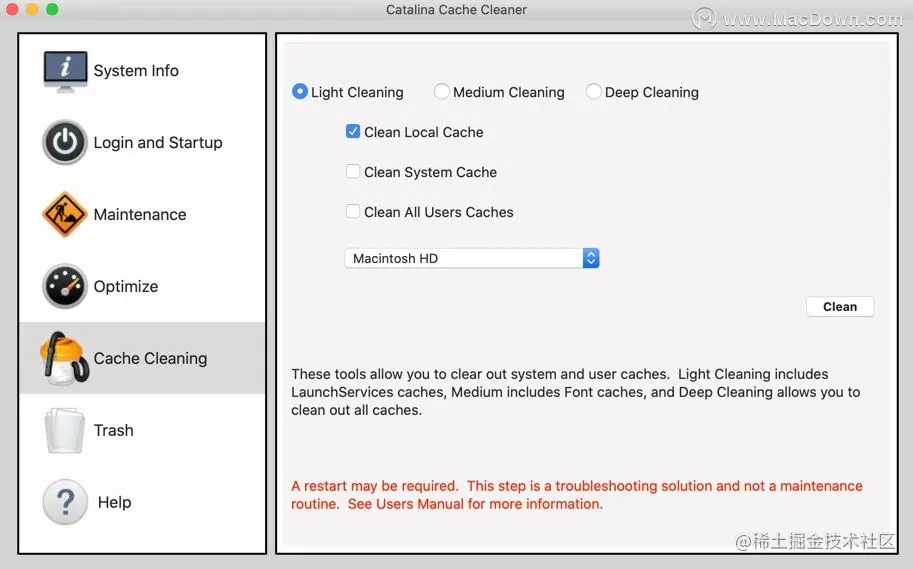The width and height of the screenshot is (913, 569).
Task: Open the Trash bin icon
Action: click(65, 430)
